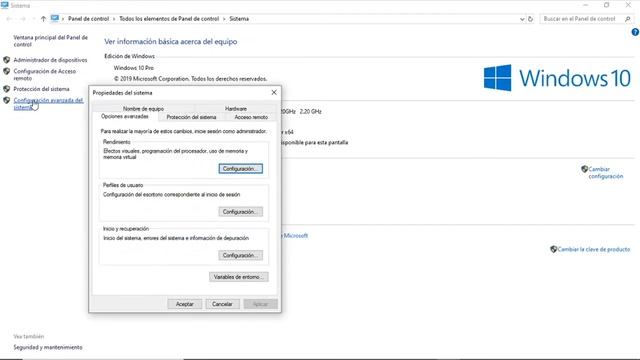Click the back navigation arrow

pyautogui.click(x=9, y=19)
